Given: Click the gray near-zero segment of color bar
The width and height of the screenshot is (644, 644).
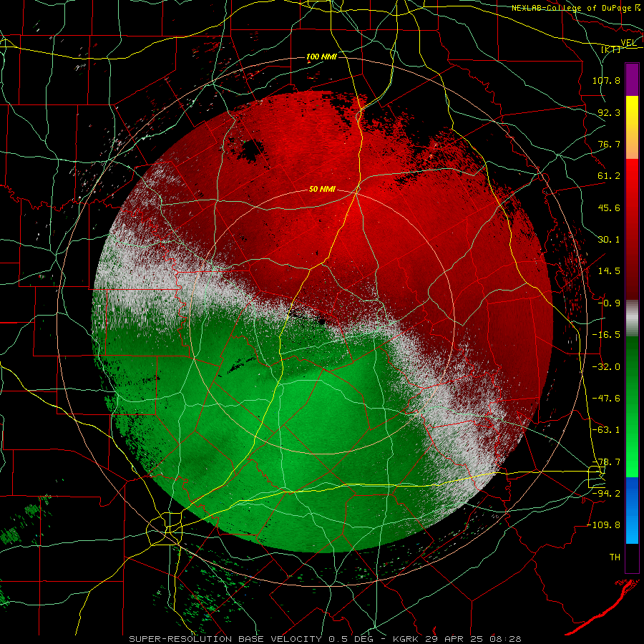Looking at the screenshot, I should pyautogui.click(x=632, y=318).
